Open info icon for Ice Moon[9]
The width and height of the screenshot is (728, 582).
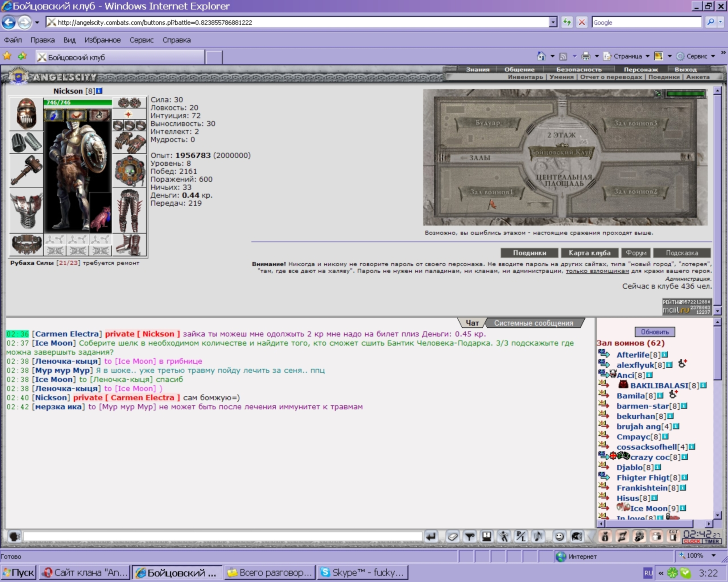click(x=683, y=508)
